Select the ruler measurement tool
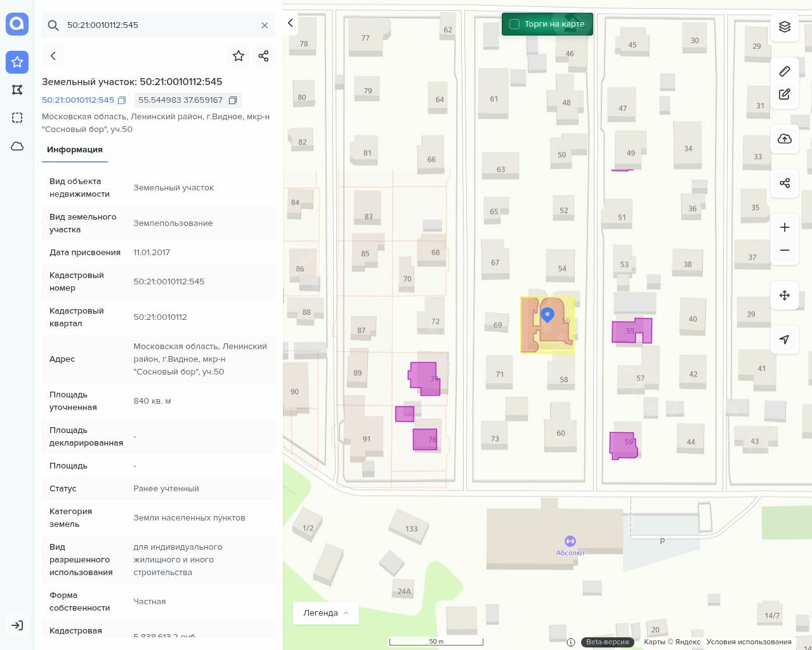Viewport: 812px width, 650px height. pos(785,71)
